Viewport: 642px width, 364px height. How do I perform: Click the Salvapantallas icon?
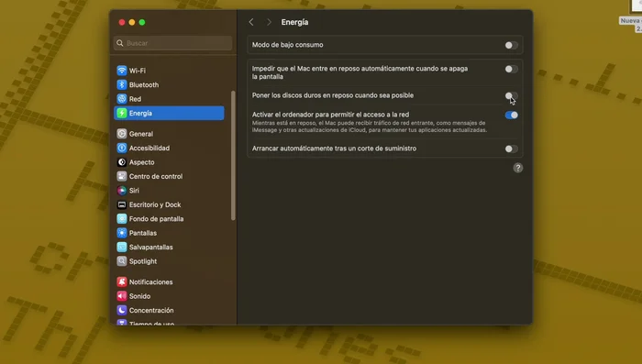tap(122, 247)
